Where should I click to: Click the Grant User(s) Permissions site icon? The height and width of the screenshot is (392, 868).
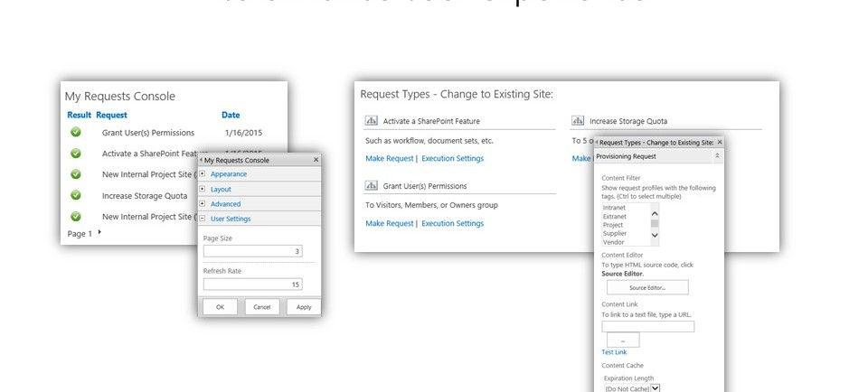[x=371, y=186]
